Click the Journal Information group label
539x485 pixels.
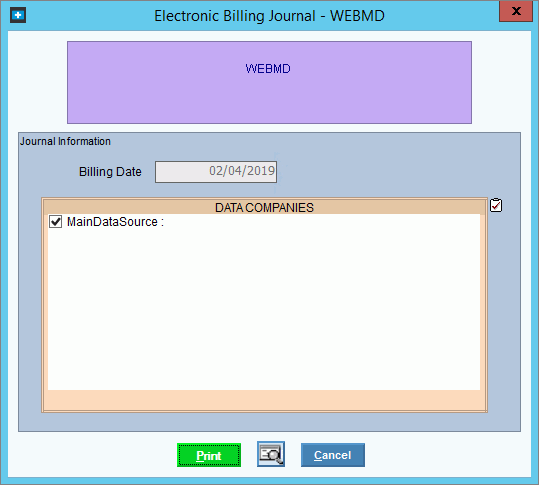[65, 141]
